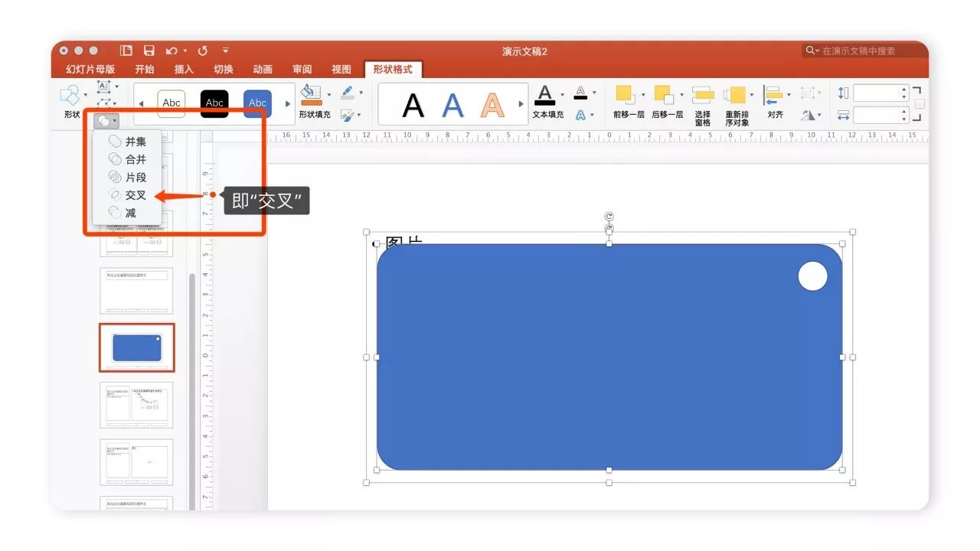Select the blue A WordArt style
Screen dimensions: 980x551
point(453,104)
